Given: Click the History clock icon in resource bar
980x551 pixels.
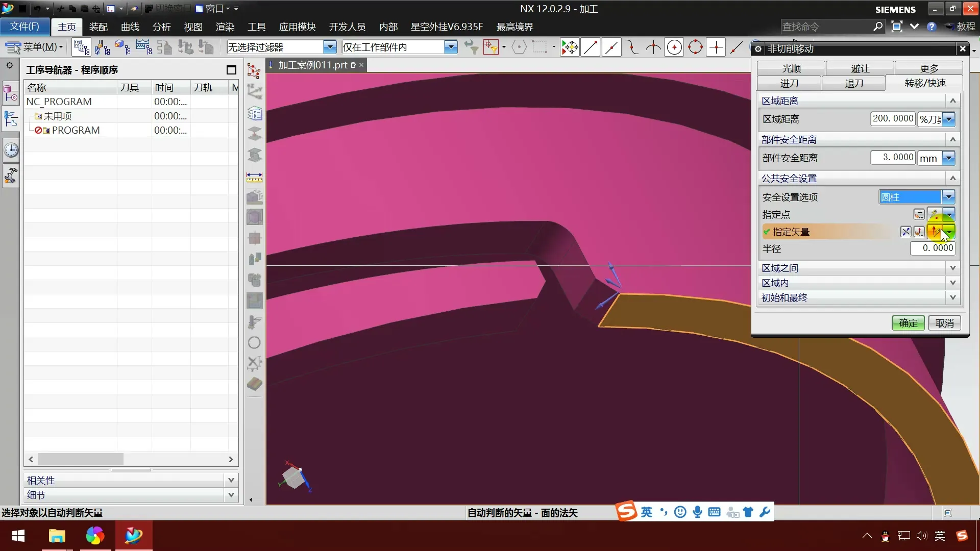Looking at the screenshot, I should coord(11,150).
